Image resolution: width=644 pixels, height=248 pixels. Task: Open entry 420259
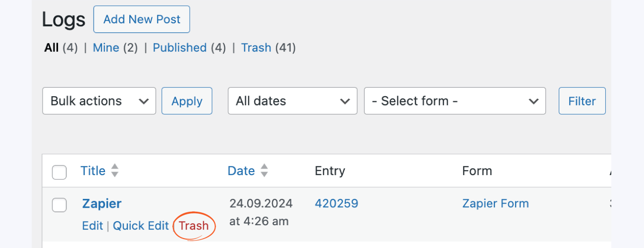click(336, 203)
